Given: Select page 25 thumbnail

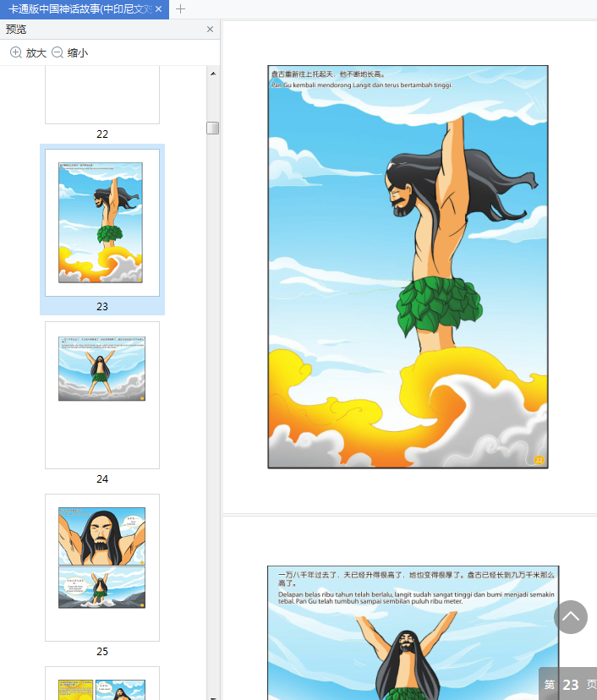Looking at the screenshot, I should (102, 567).
